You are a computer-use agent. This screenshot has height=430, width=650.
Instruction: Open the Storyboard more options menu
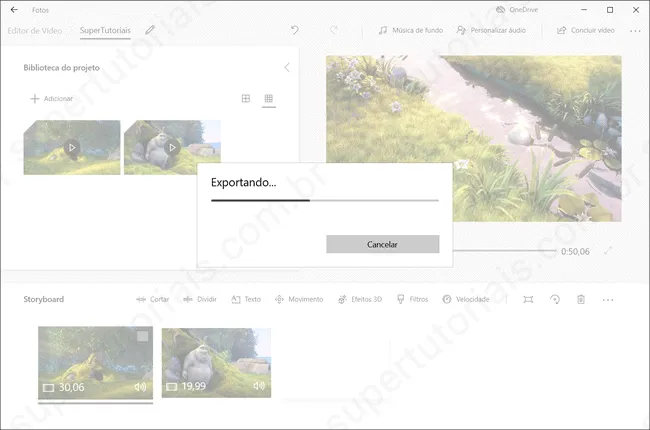click(x=608, y=300)
